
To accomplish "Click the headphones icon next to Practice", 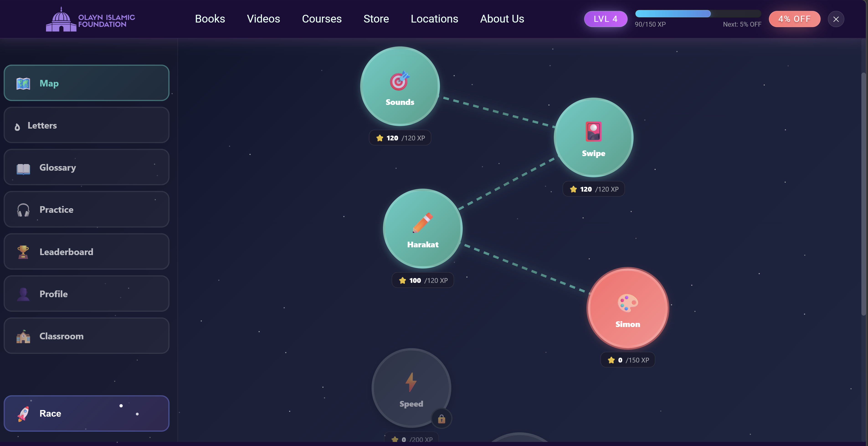I will point(23,209).
